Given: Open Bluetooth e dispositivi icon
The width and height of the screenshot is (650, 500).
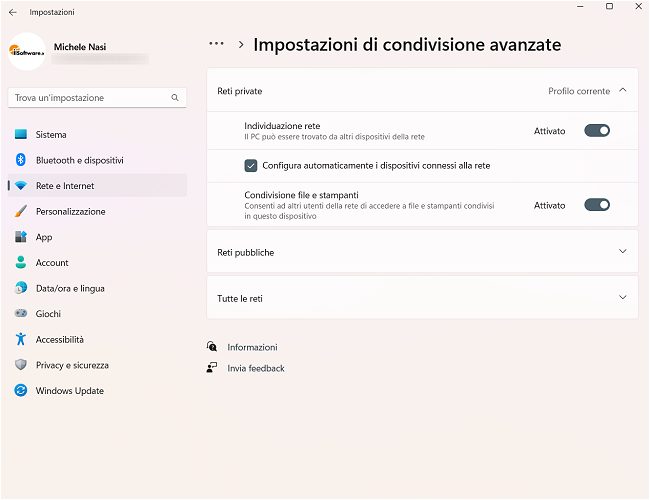Looking at the screenshot, I should coord(21,160).
